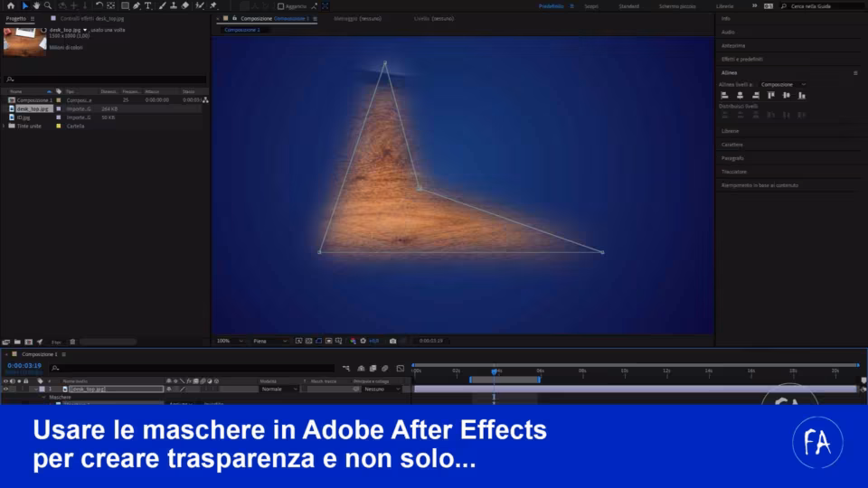Expand the Tinte unite folder

[x=5, y=127]
